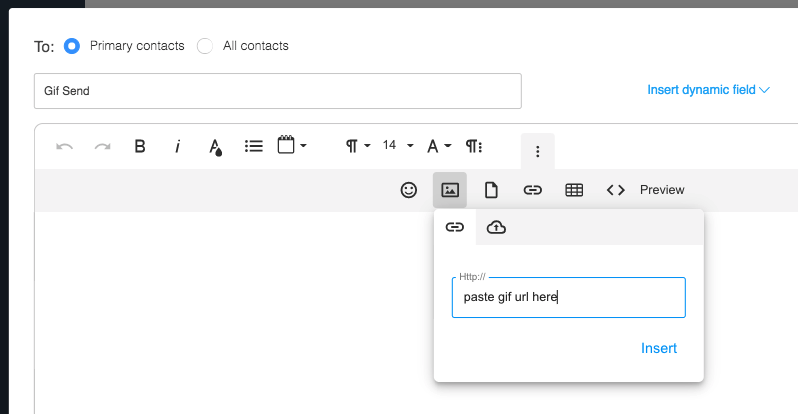798x414 pixels.
Task: Switch to code view
Action: pyautogui.click(x=616, y=190)
